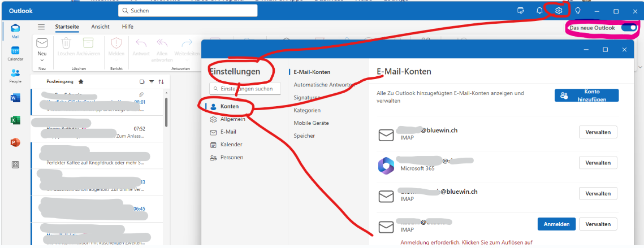This screenshot has height=248, width=644.
Task: Open the Calendar app in the sidebar
Action: tap(15, 54)
